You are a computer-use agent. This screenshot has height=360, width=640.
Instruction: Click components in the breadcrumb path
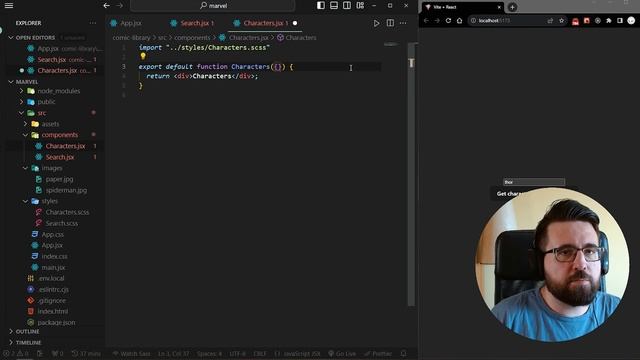192,38
